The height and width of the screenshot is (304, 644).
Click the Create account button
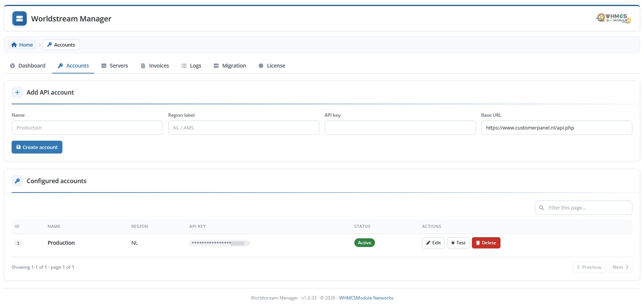pos(37,147)
